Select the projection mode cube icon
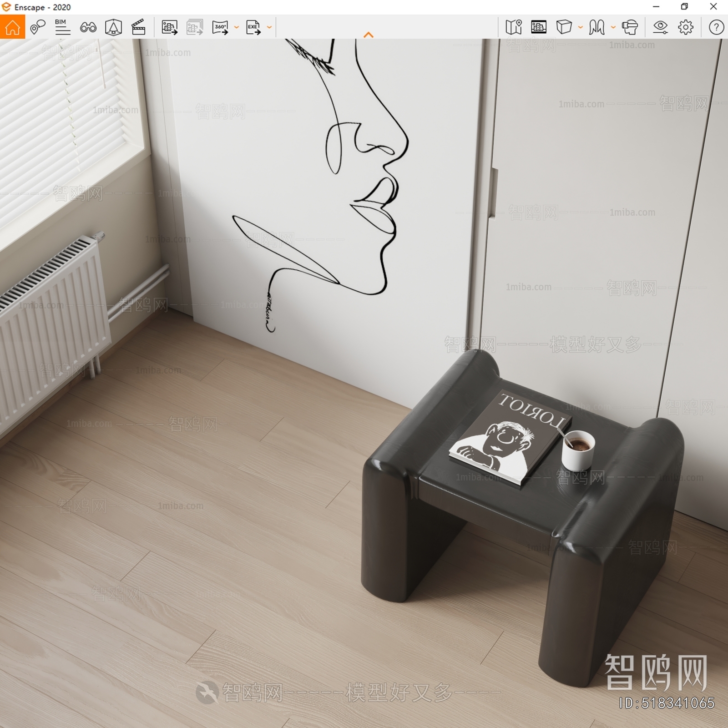 click(564, 27)
